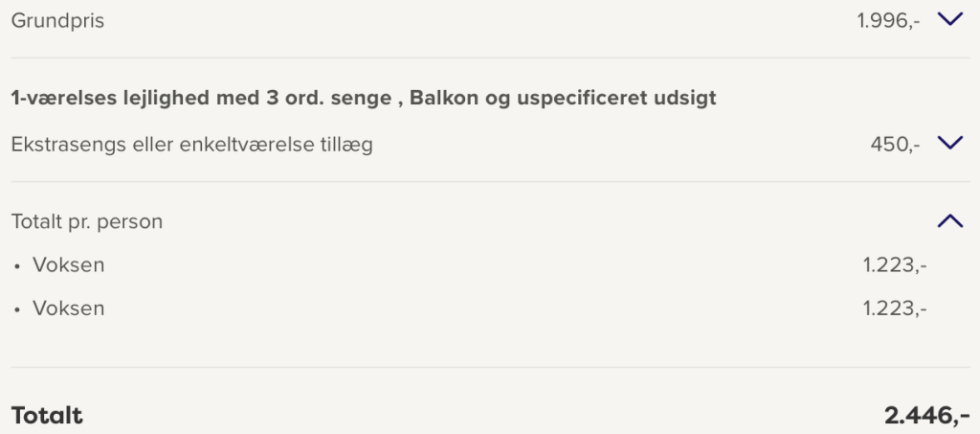Collapse the Totalt pr. person section

pyautogui.click(x=950, y=220)
